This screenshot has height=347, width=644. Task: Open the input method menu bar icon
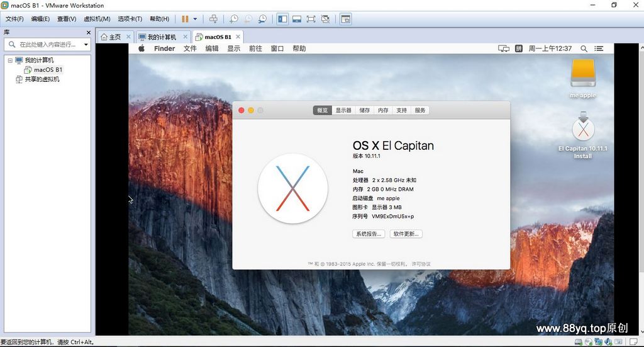519,48
